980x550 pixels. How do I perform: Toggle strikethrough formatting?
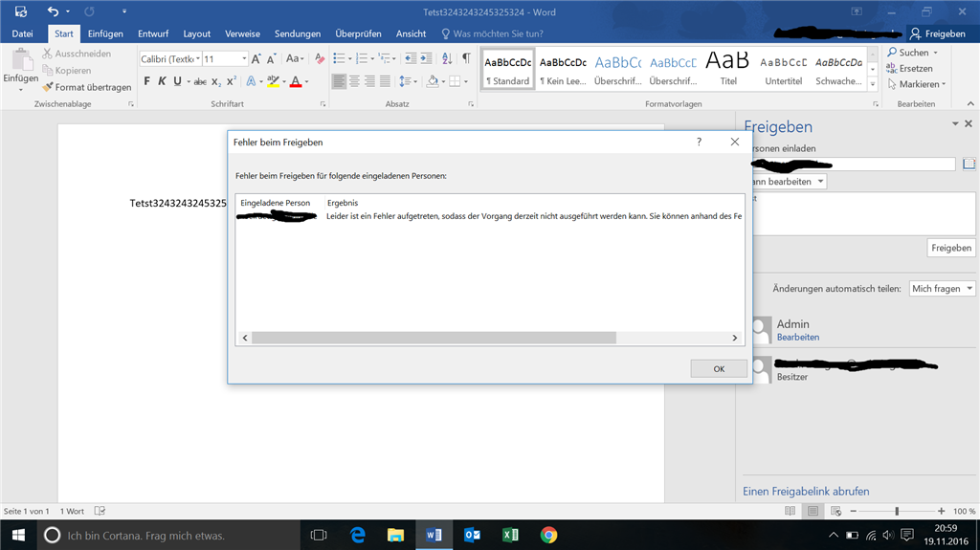(200, 81)
